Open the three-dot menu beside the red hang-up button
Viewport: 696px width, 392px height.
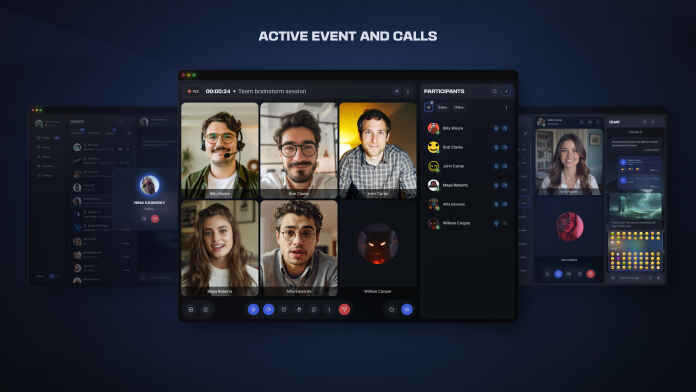click(329, 309)
